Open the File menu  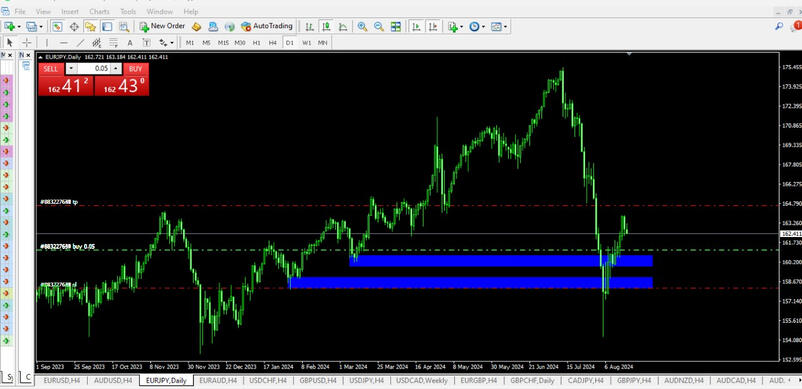[20, 11]
